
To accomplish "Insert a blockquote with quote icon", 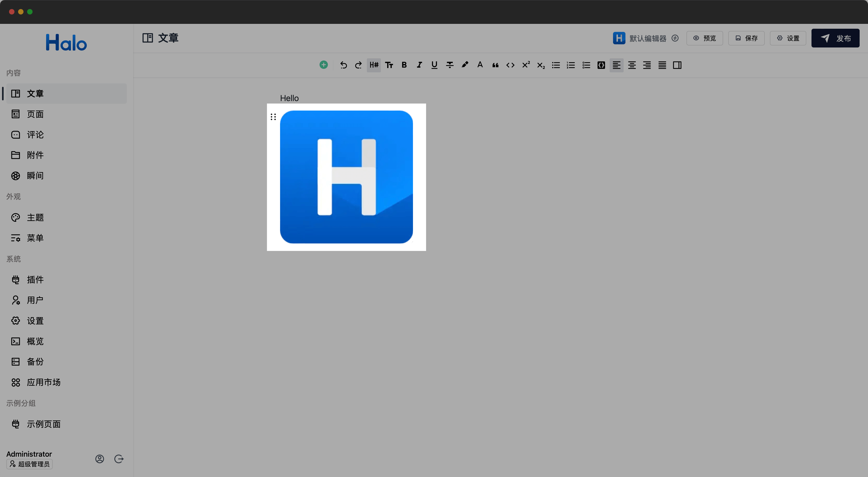I will 495,65.
